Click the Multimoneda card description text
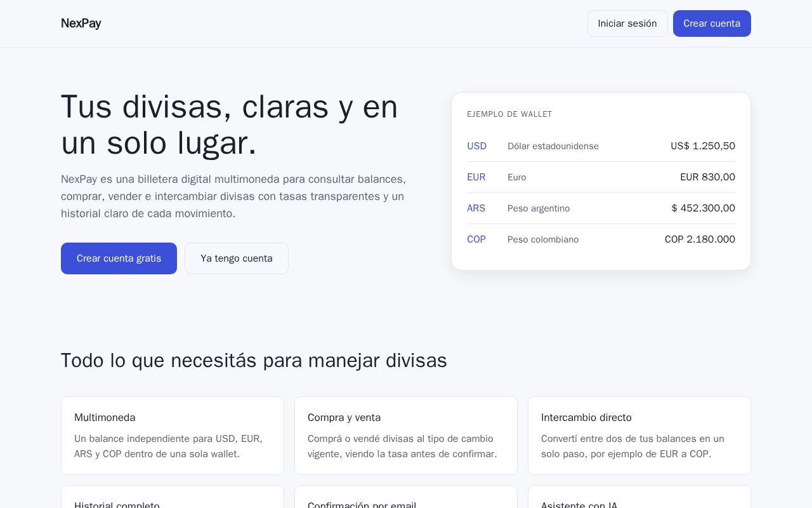Viewport: 812px width, 508px height. [169, 446]
